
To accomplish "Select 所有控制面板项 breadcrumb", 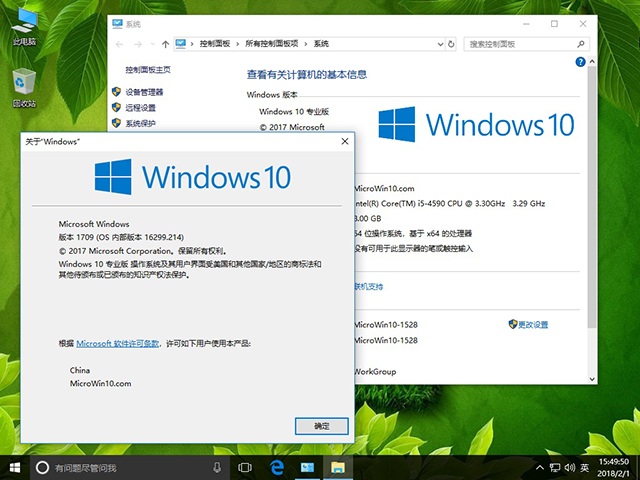I will (x=271, y=44).
